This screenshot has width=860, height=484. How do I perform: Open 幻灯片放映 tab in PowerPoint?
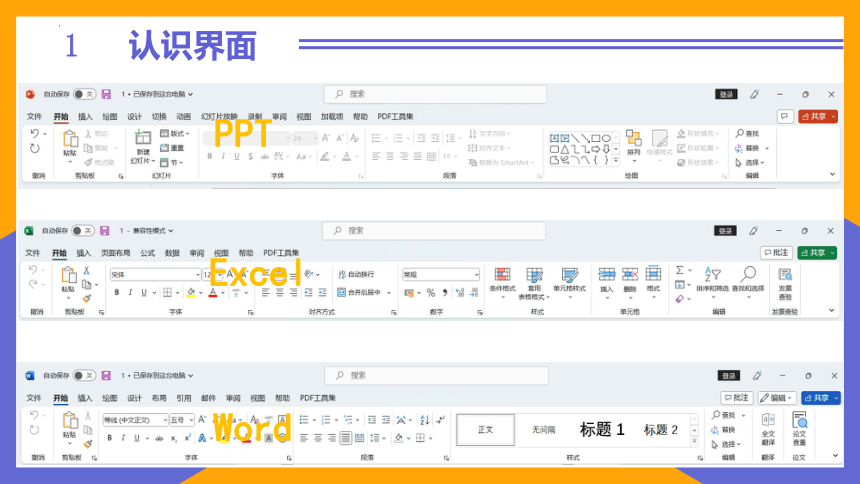[219, 116]
